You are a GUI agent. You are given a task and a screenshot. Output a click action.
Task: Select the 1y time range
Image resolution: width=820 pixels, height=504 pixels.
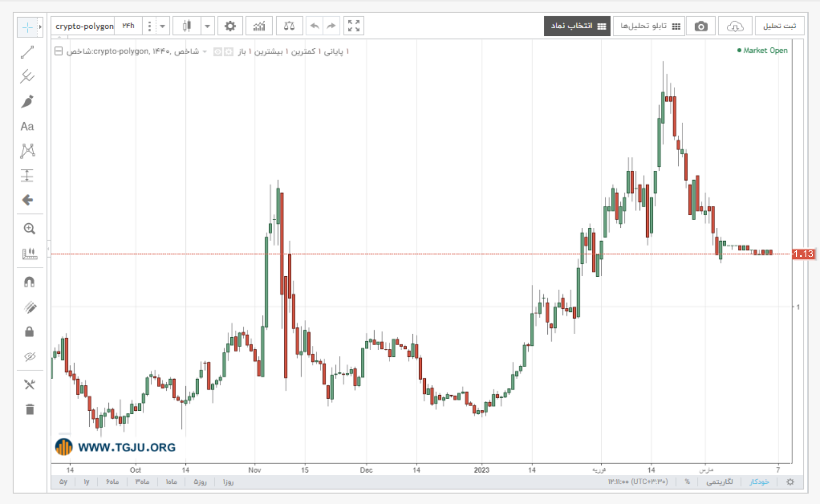coord(86,482)
